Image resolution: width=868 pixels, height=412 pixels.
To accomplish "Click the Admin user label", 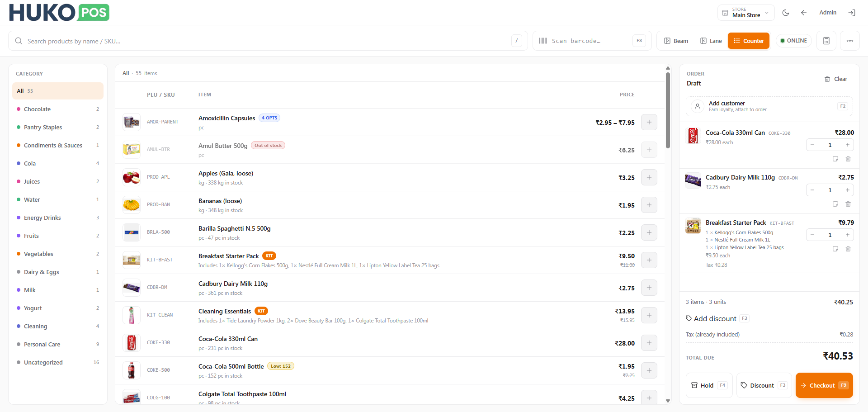I will [828, 13].
